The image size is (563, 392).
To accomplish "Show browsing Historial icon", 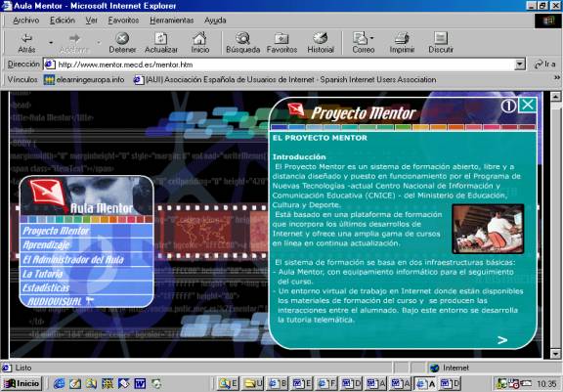I will (x=321, y=43).
